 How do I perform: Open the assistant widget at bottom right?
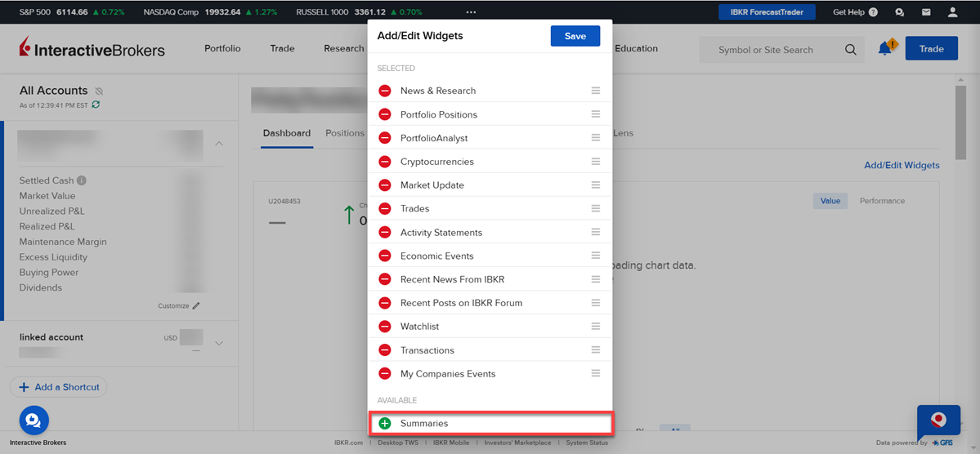point(939,421)
